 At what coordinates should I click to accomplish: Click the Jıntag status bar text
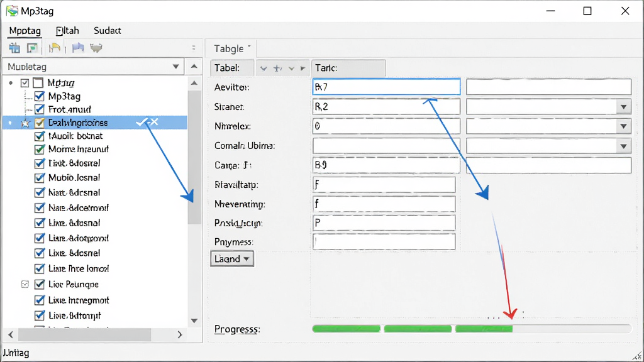[16, 353]
